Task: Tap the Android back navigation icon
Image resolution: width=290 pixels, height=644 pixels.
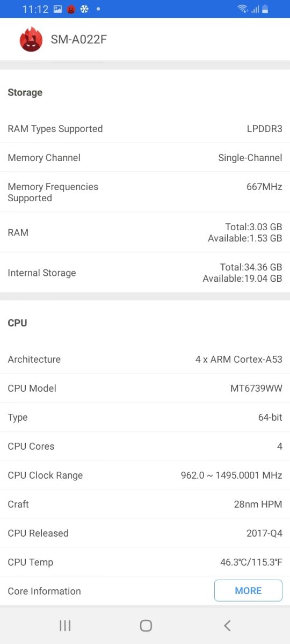Action: pyautogui.click(x=227, y=625)
